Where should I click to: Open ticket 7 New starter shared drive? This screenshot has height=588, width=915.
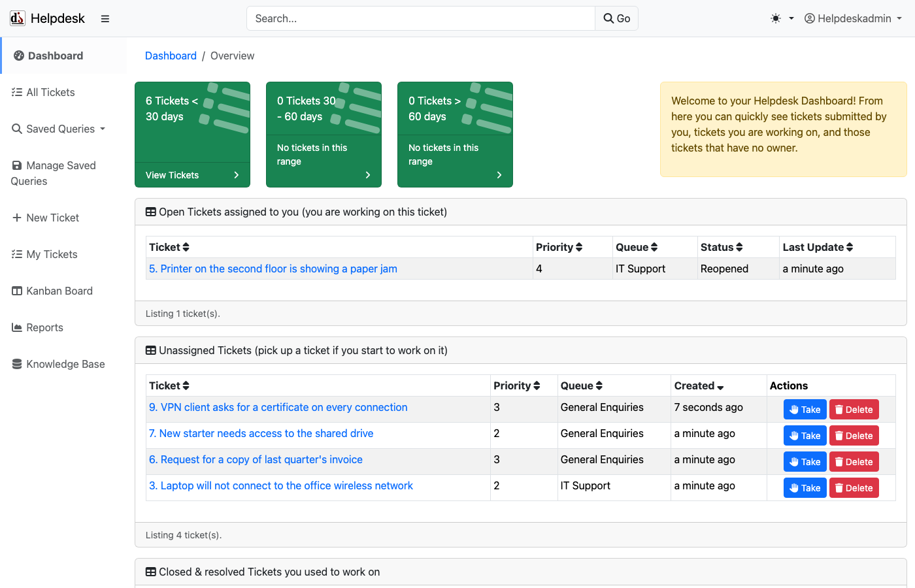pyautogui.click(x=261, y=433)
